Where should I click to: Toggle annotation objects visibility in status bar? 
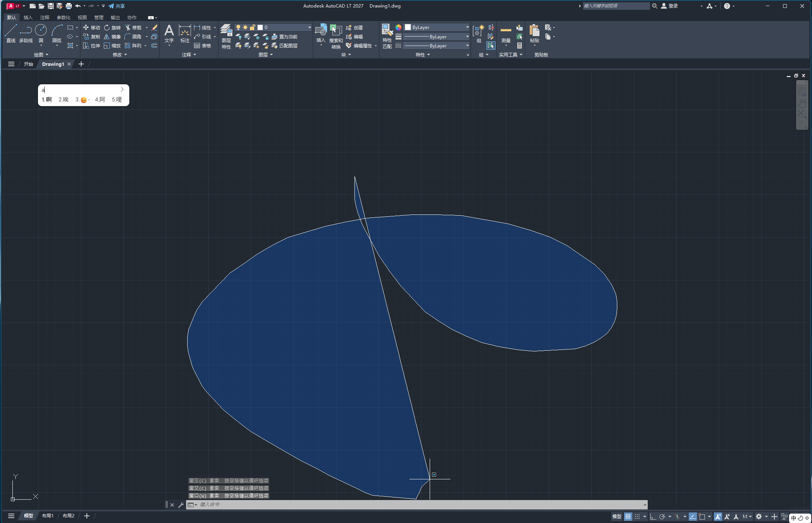click(718, 516)
